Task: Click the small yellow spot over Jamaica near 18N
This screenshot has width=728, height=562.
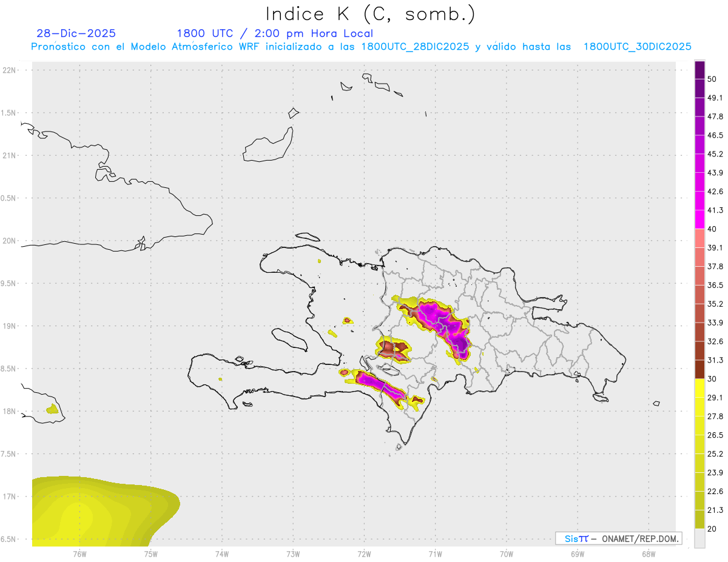Action: [53, 410]
